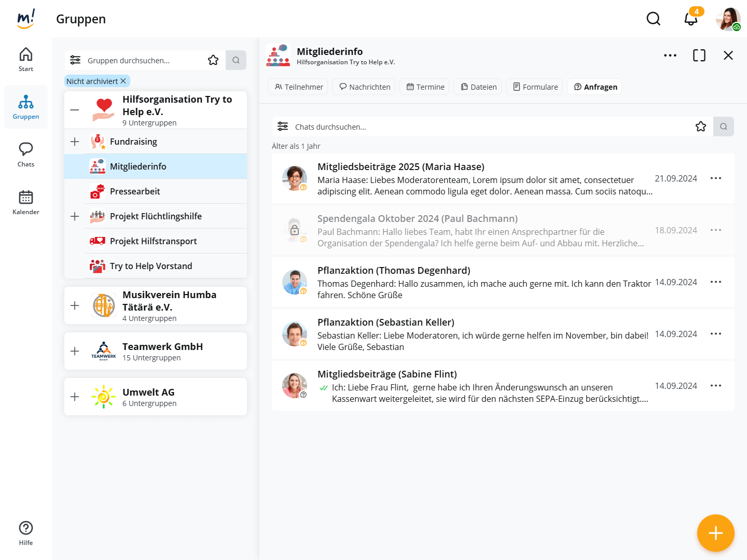Toggle favorites star in group search
The width and height of the screenshot is (747, 560).
click(x=213, y=60)
